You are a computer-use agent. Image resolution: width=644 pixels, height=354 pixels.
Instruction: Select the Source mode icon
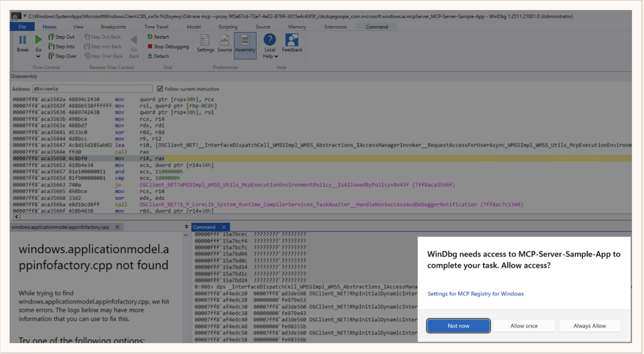click(x=225, y=40)
